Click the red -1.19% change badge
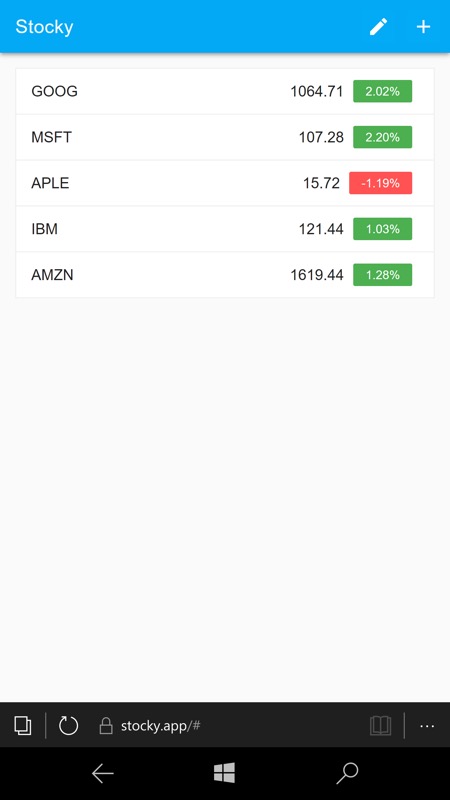 (381, 183)
